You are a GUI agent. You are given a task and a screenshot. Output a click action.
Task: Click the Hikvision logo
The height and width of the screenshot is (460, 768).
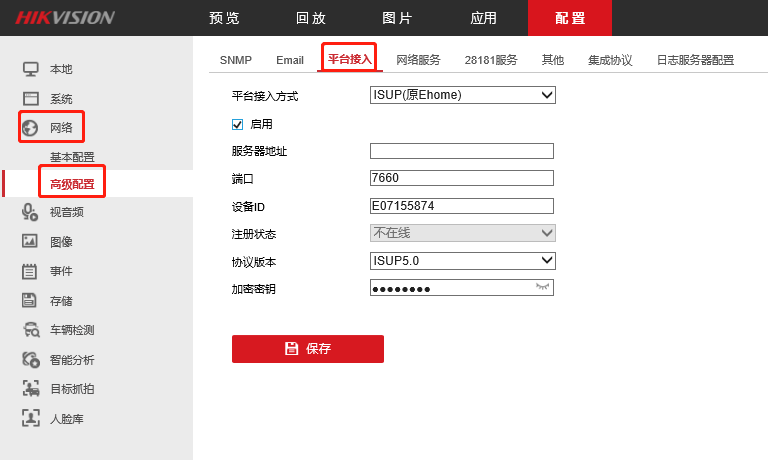(x=65, y=18)
